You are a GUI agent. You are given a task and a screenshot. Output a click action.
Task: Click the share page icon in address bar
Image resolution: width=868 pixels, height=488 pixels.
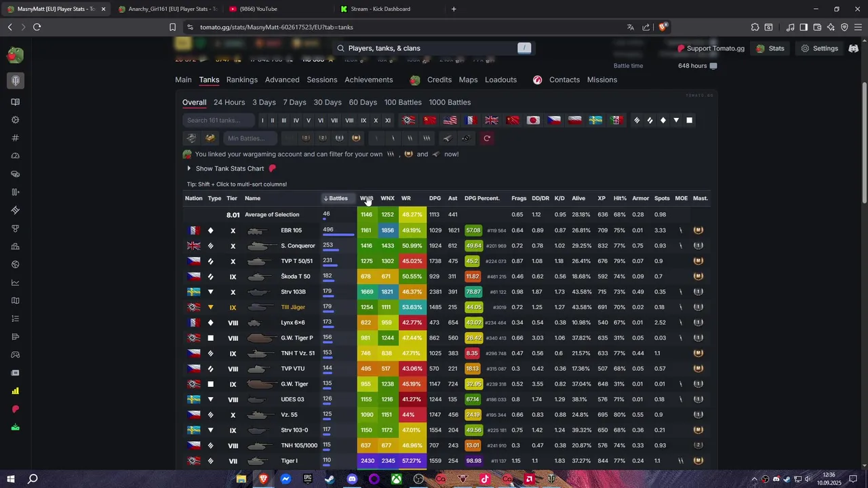(646, 27)
